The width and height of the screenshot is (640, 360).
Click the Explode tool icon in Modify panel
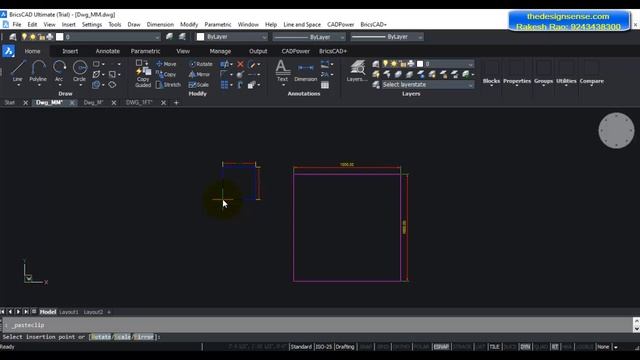tap(240, 74)
